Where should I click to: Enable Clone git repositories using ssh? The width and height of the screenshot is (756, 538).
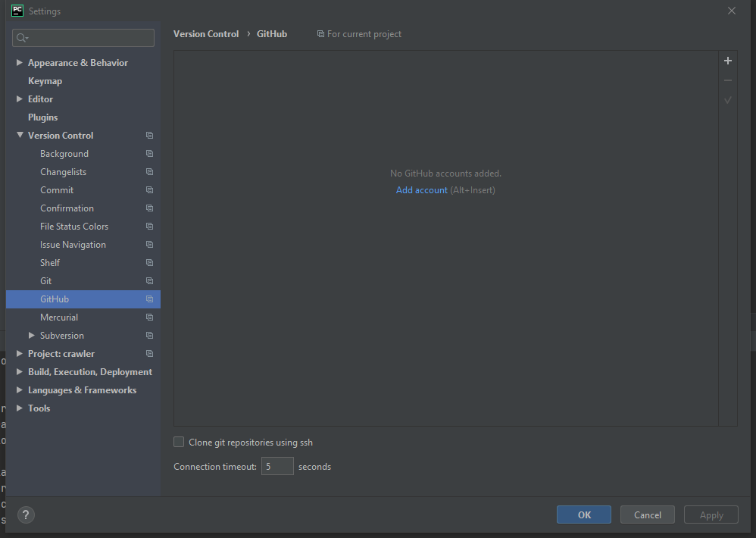coord(179,443)
